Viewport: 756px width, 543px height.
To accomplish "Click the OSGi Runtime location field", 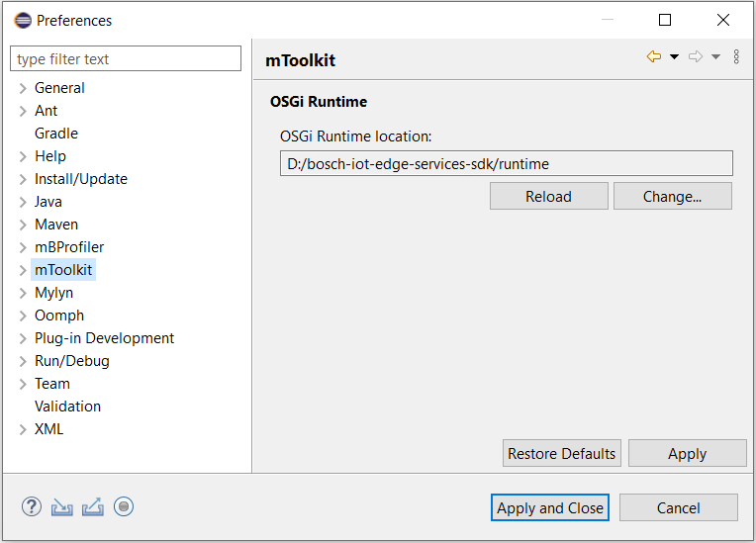I will 506,163.
